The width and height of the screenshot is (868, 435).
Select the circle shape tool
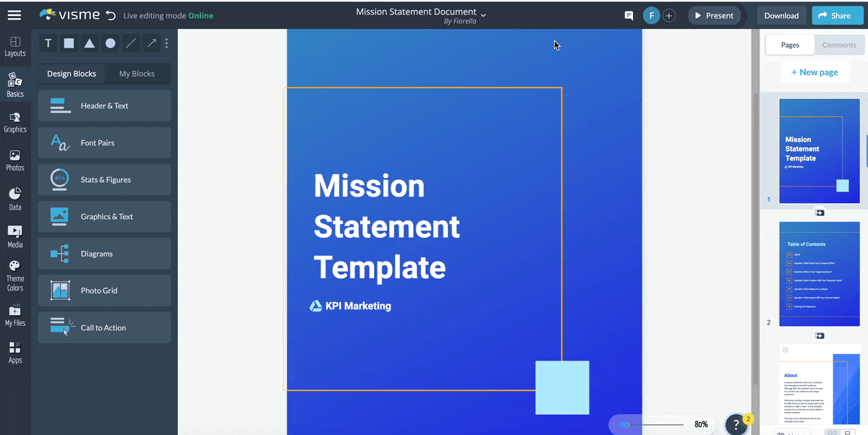[x=109, y=43]
